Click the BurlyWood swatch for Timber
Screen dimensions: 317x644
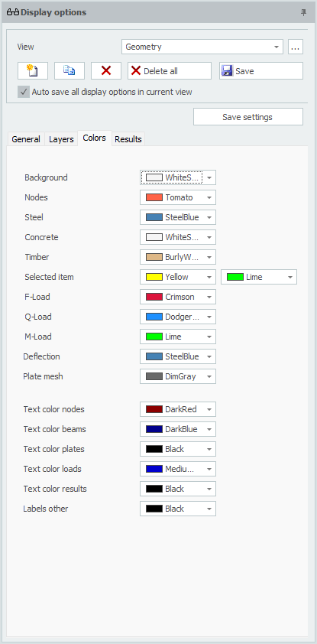pos(154,257)
